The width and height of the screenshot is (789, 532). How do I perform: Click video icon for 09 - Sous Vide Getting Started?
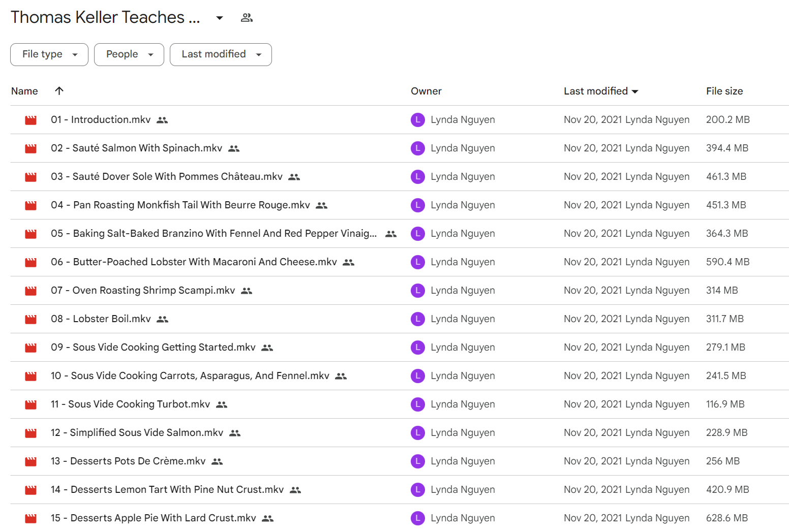coord(31,348)
